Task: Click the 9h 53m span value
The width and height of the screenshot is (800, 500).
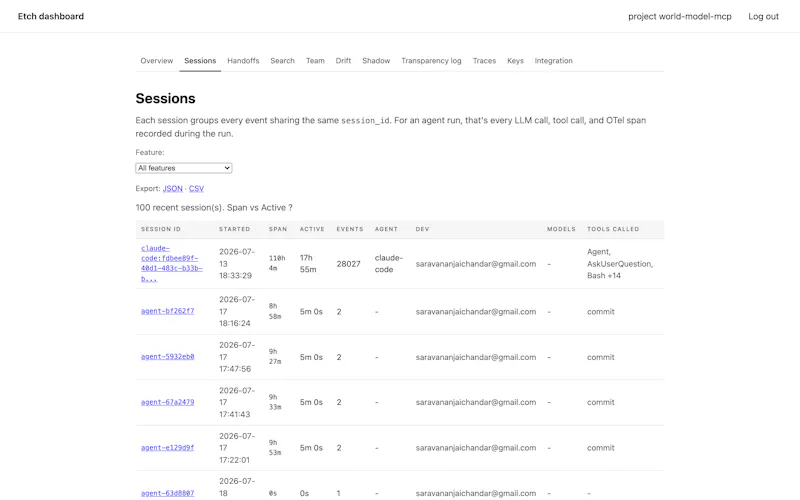Action: click(x=275, y=447)
